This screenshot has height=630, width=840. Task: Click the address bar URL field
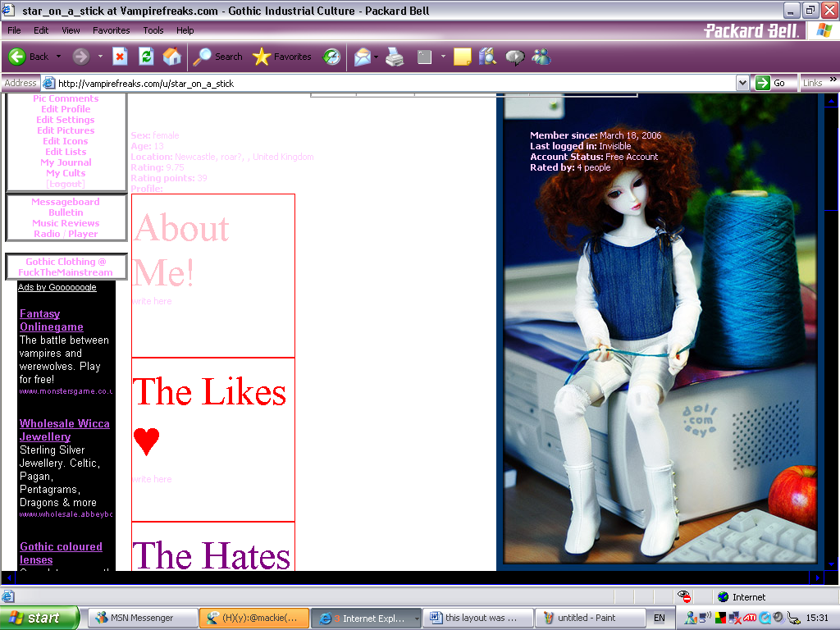[394, 83]
